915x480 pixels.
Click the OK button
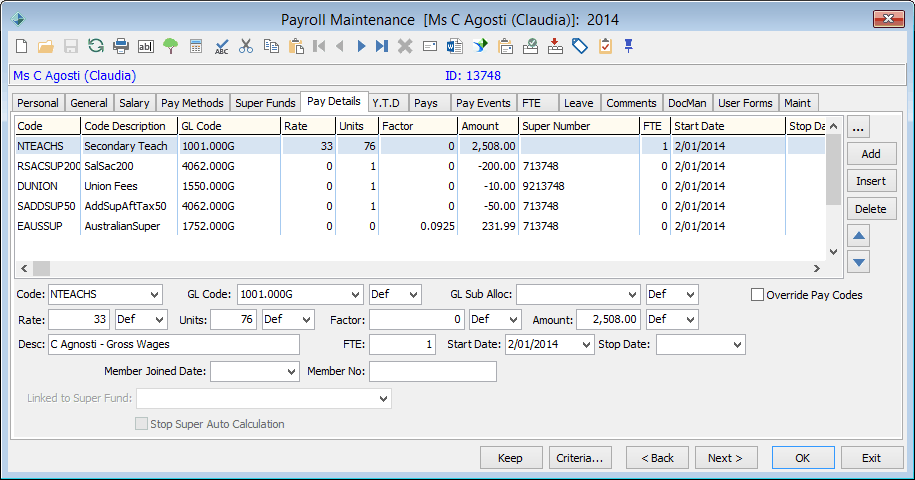pyautogui.click(x=803, y=458)
